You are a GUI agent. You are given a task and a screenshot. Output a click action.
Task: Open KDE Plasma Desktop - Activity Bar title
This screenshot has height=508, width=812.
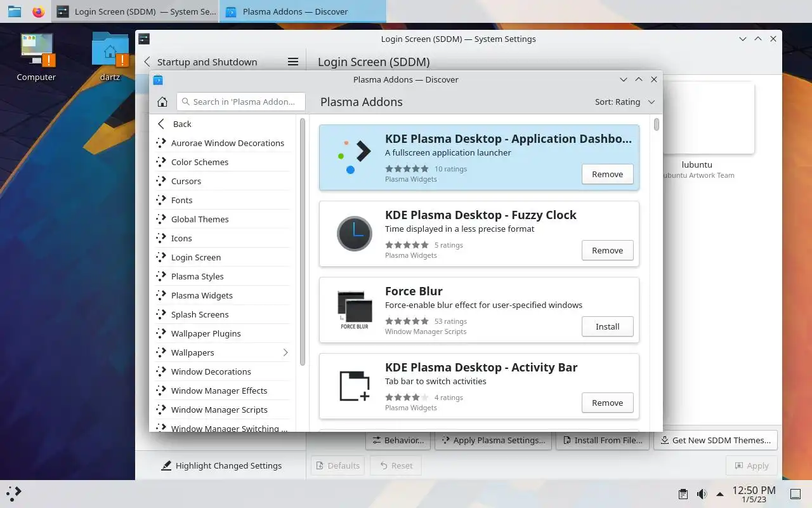pos(481,367)
